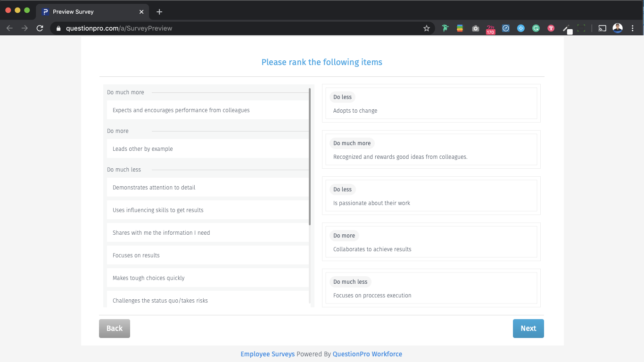This screenshot has width=644, height=362.
Task: Close the Preview Survey tab
Action: 141,12
